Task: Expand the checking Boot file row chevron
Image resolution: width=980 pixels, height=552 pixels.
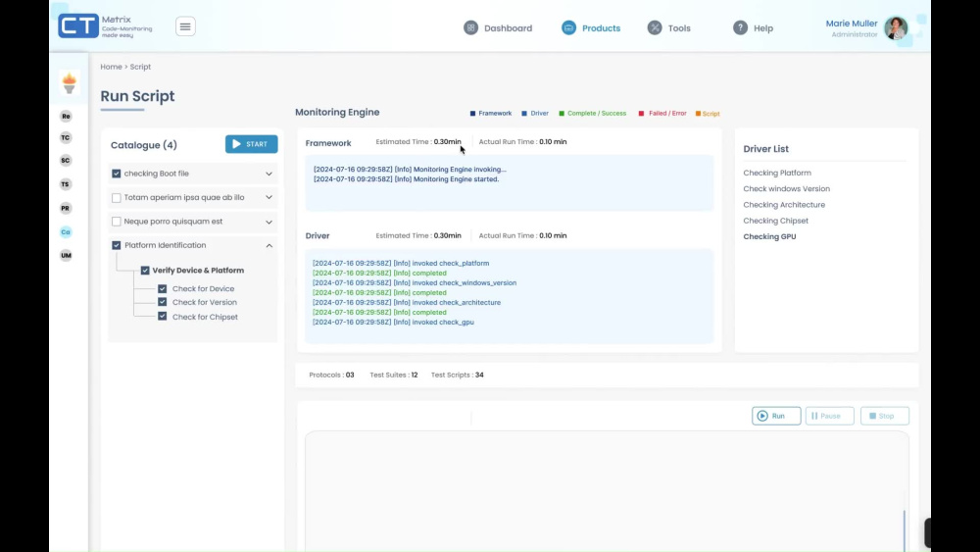Action: pos(269,174)
